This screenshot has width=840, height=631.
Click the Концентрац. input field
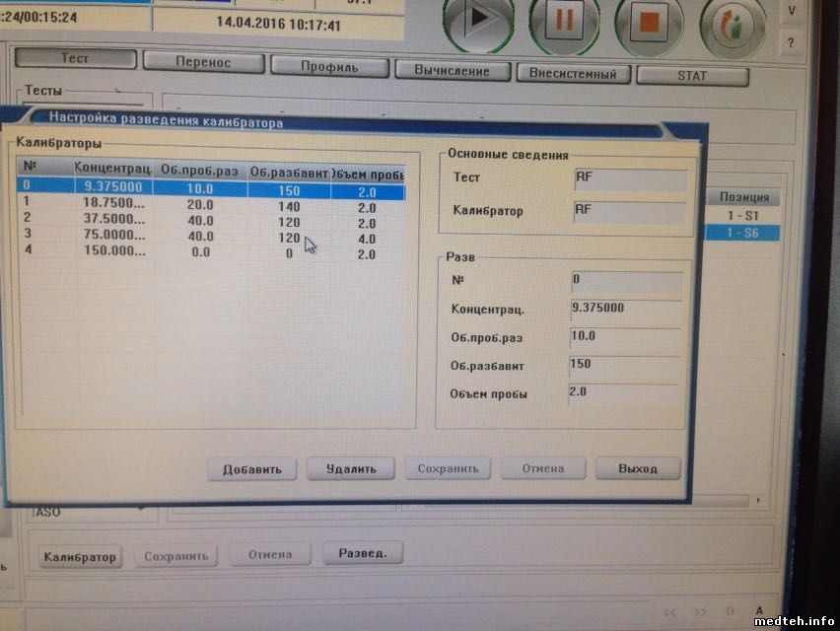point(623,310)
